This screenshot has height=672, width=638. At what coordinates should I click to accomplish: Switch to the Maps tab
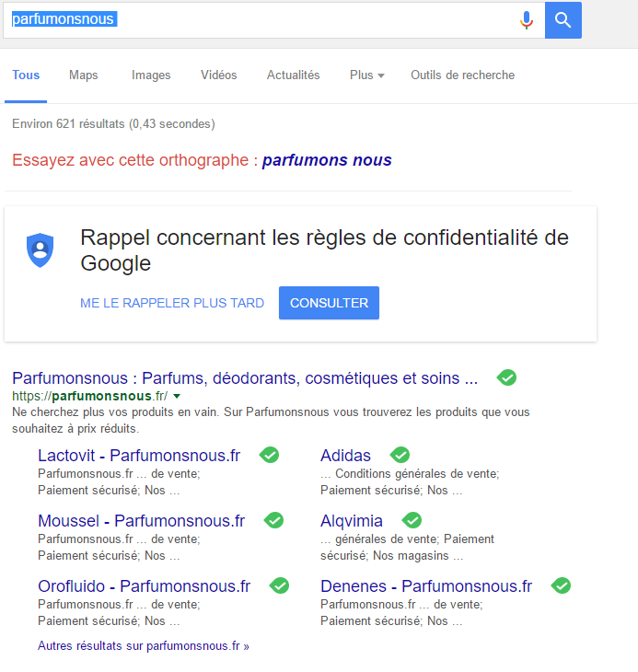coord(84,75)
